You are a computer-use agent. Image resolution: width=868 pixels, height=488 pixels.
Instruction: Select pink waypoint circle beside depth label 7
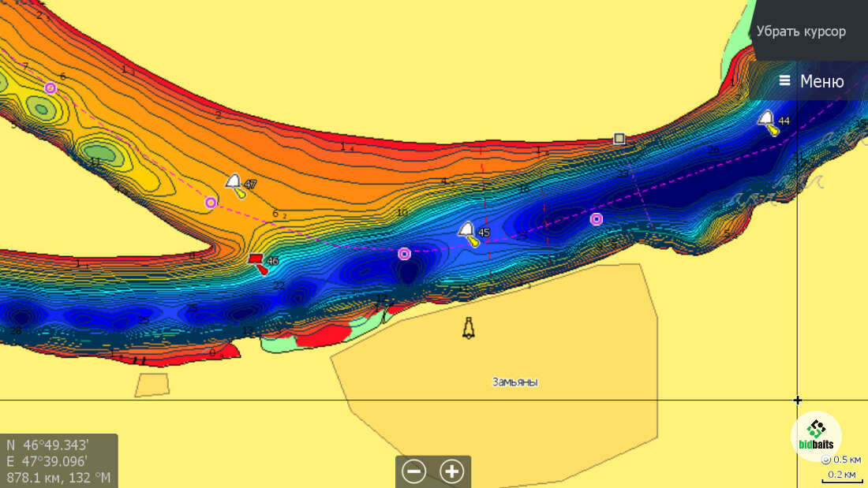[51, 88]
